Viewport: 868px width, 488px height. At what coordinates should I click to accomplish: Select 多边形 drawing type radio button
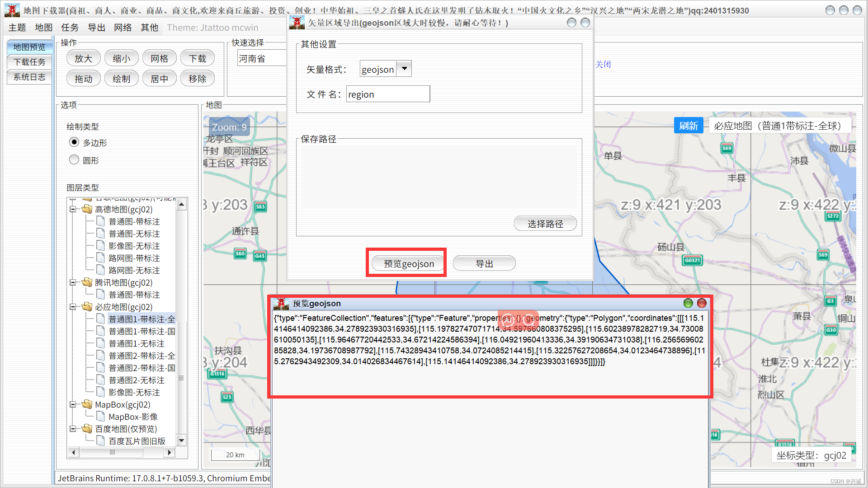pos(74,142)
